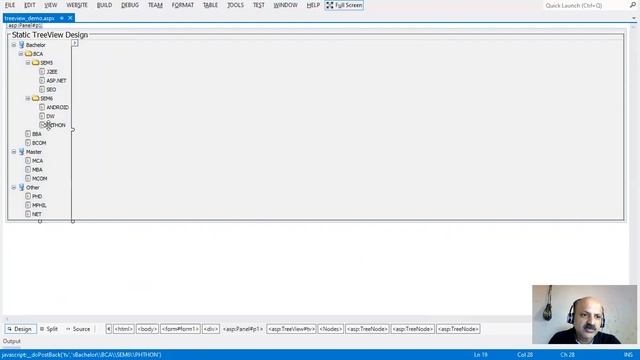The height and width of the screenshot is (360, 640).
Task: Collapse the SEM5 tree node
Action: tap(28, 63)
